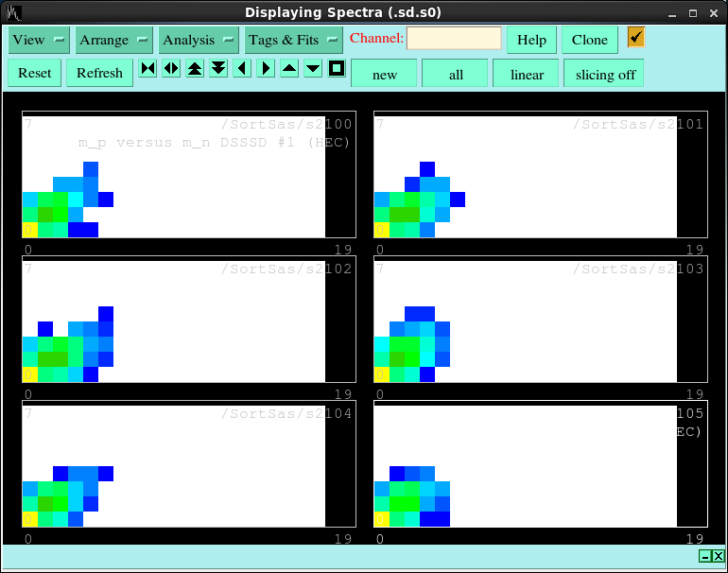Image resolution: width=728 pixels, height=573 pixels.
Task: Select spectrum s2 100 plot
Action: point(189,175)
